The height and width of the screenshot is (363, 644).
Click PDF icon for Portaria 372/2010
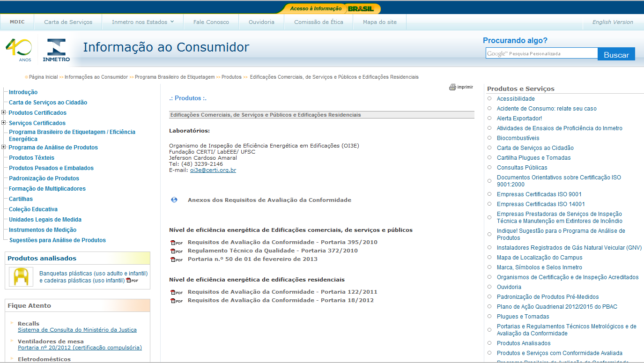[176, 251]
